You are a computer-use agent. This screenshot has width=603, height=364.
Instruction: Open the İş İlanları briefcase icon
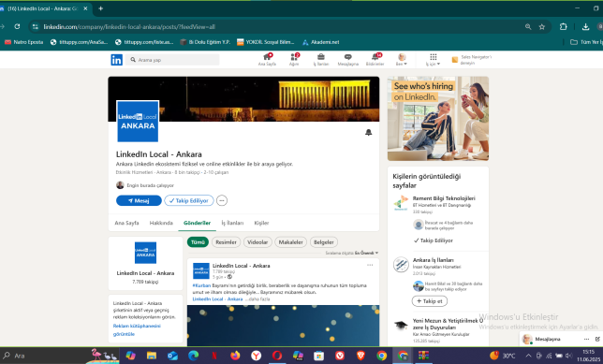tap(321, 60)
